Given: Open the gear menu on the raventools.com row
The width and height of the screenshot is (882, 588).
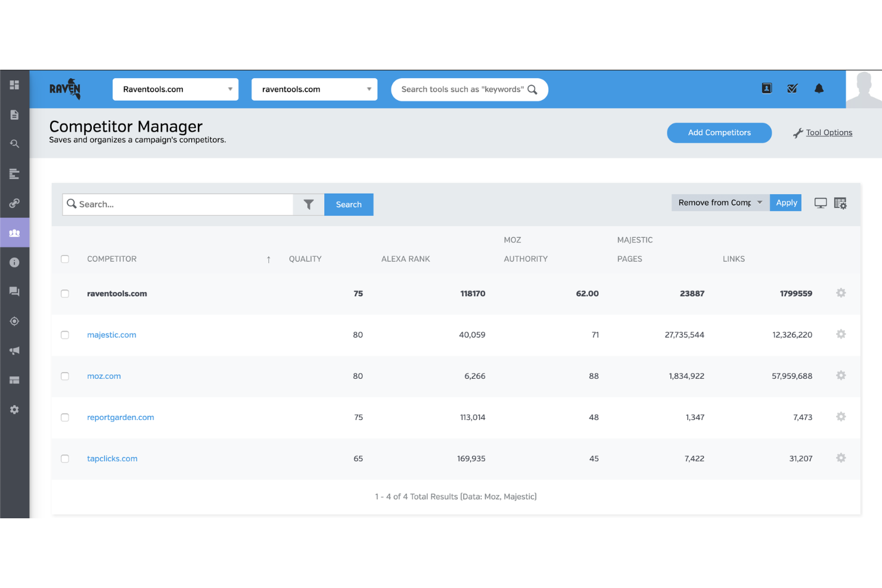Looking at the screenshot, I should pyautogui.click(x=840, y=293).
